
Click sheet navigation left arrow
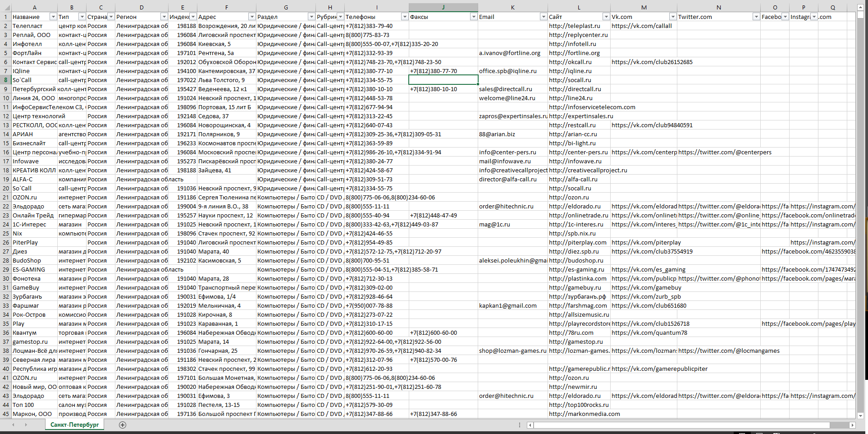[13, 425]
